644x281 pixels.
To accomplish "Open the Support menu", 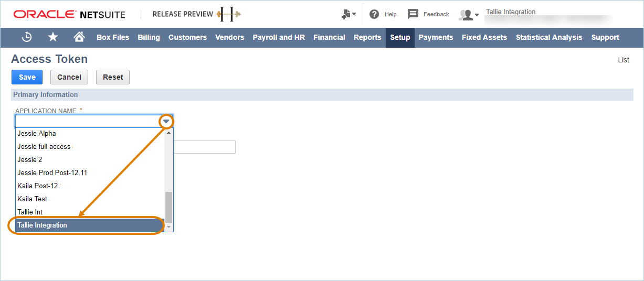I will click(605, 37).
